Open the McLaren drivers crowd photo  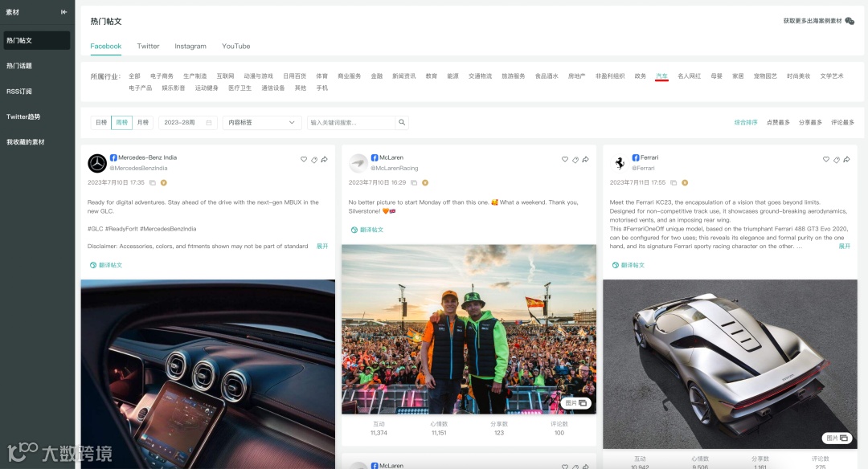(469, 329)
